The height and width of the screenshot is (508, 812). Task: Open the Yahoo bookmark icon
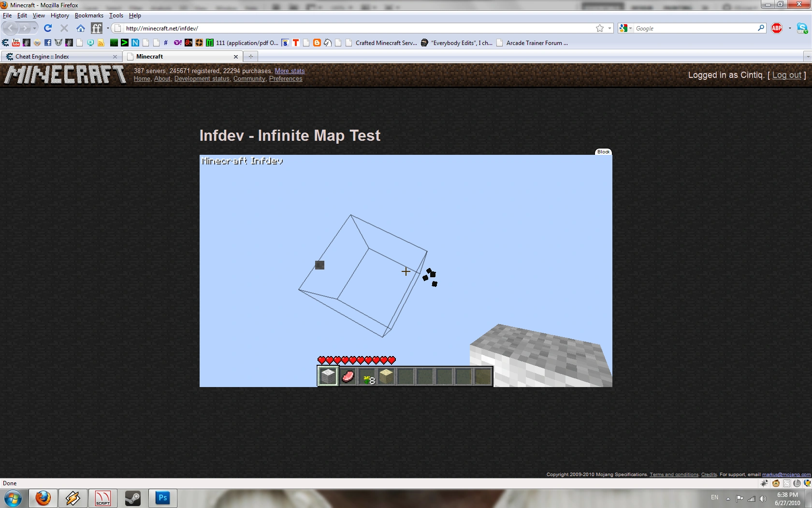coord(178,43)
